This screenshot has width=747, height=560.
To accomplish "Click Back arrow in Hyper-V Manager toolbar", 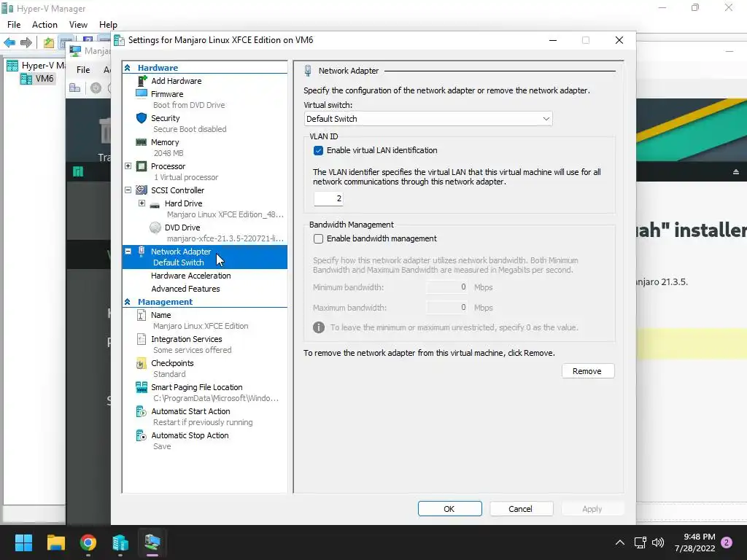I will (x=9, y=43).
